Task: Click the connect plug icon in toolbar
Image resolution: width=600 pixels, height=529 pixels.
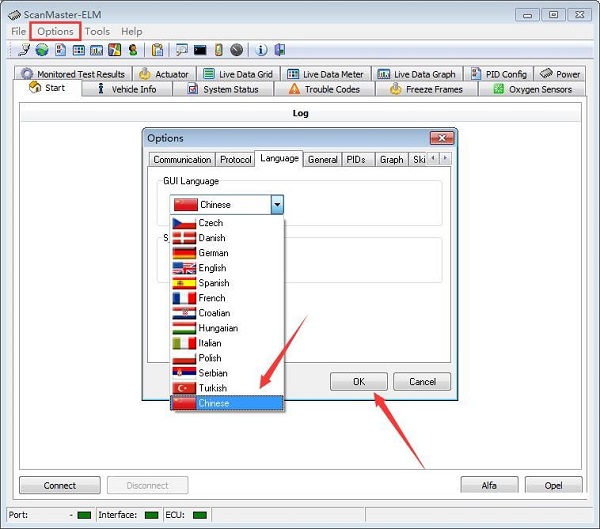Action: coord(23,50)
